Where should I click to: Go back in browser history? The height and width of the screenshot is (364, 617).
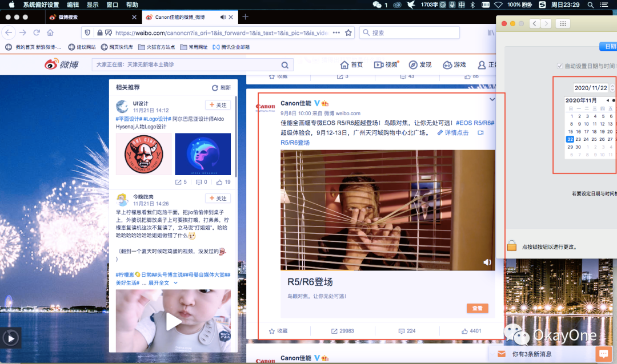coord(9,33)
